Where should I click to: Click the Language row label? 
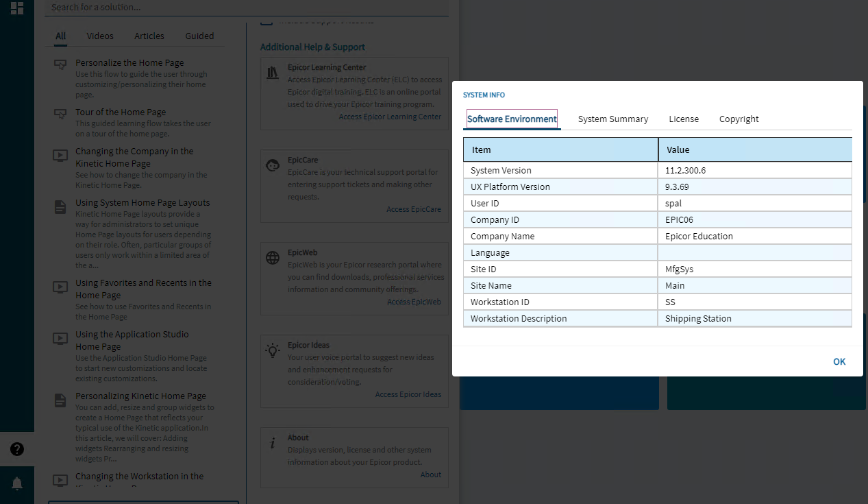(x=490, y=252)
